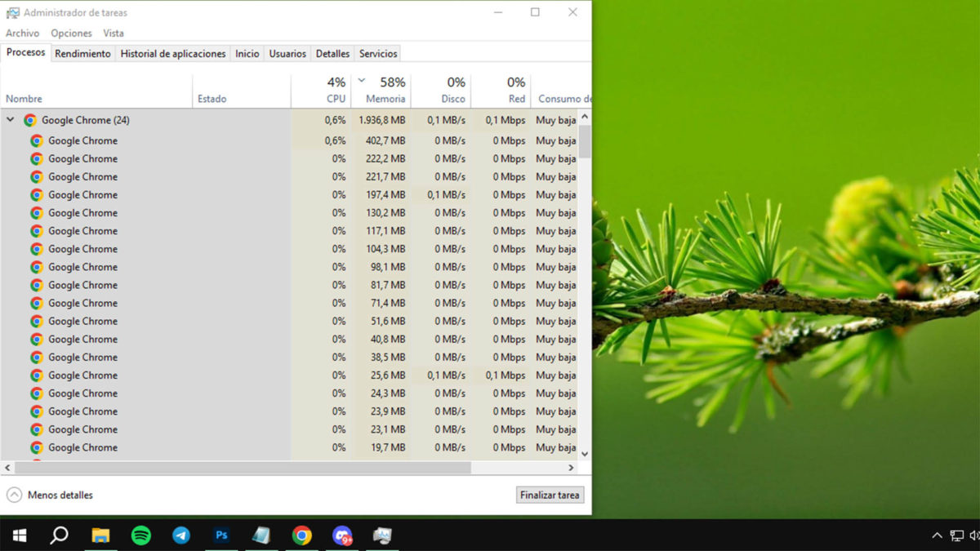The width and height of the screenshot is (980, 551).
Task: Click the vertical scrollbar thumb
Action: click(x=585, y=141)
